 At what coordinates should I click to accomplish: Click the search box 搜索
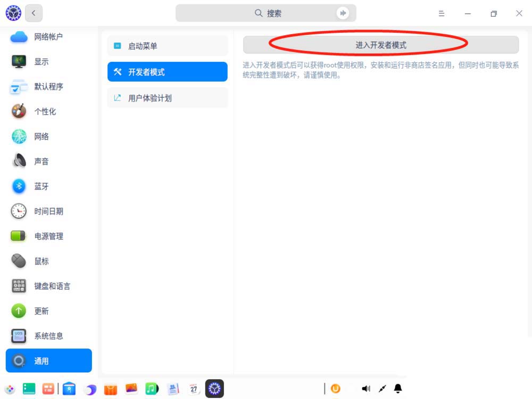click(266, 13)
